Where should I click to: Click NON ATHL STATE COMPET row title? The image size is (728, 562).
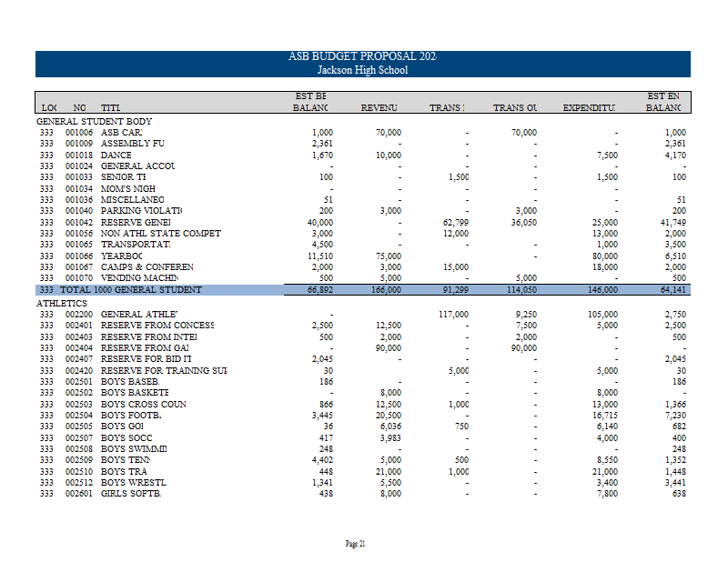tap(161, 234)
